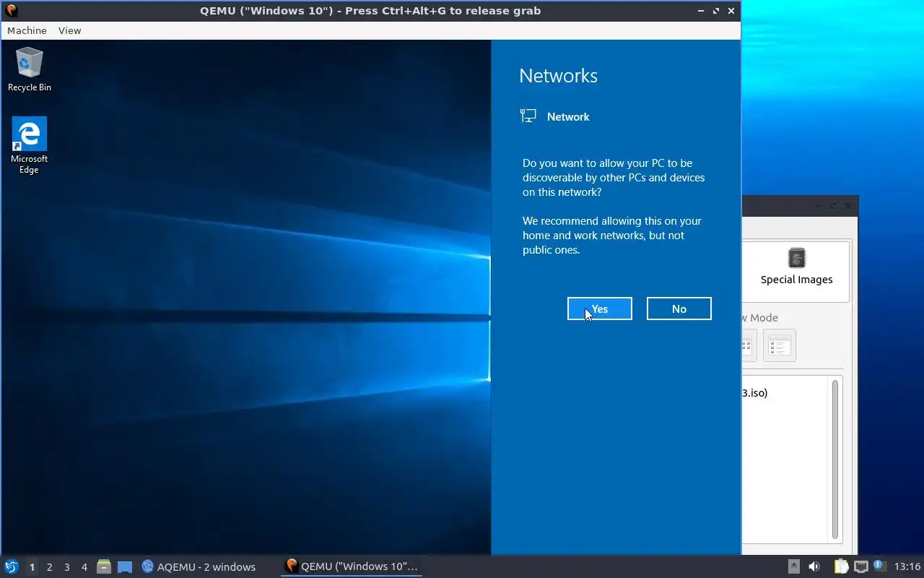Viewport: 924px width, 578px height.
Task: Click the Network adapter icon in Networks panel
Action: (528, 116)
